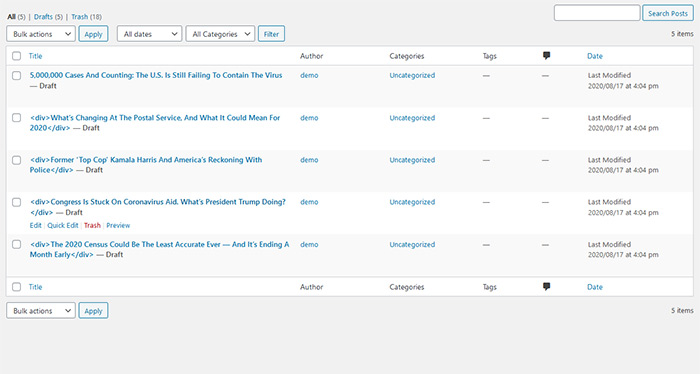This screenshot has width=700, height=374.
Task: Click Uncategorized in the 2020 Census row
Action: coord(412,245)
